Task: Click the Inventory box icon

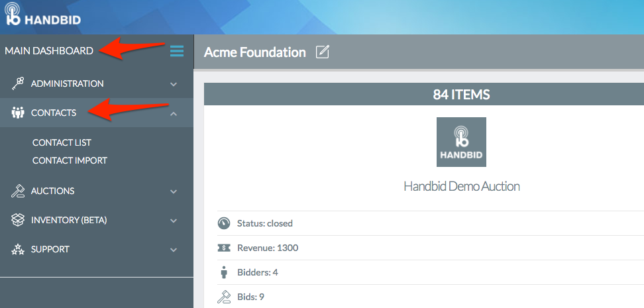Action: pos(18,220)
